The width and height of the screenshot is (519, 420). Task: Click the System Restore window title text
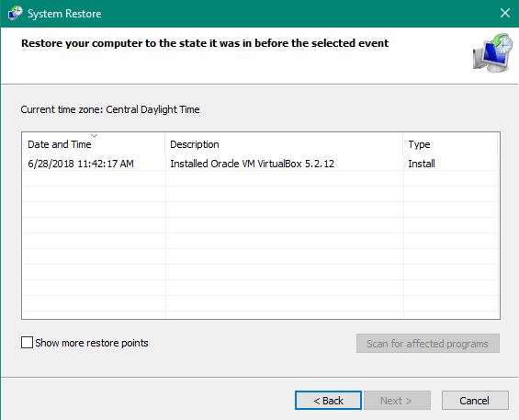coord(64,14)
